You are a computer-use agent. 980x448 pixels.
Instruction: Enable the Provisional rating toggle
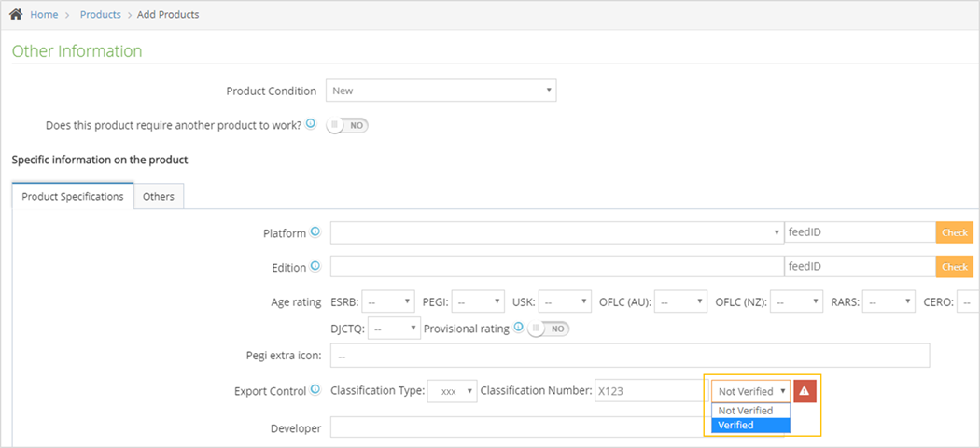pos(548,329)
